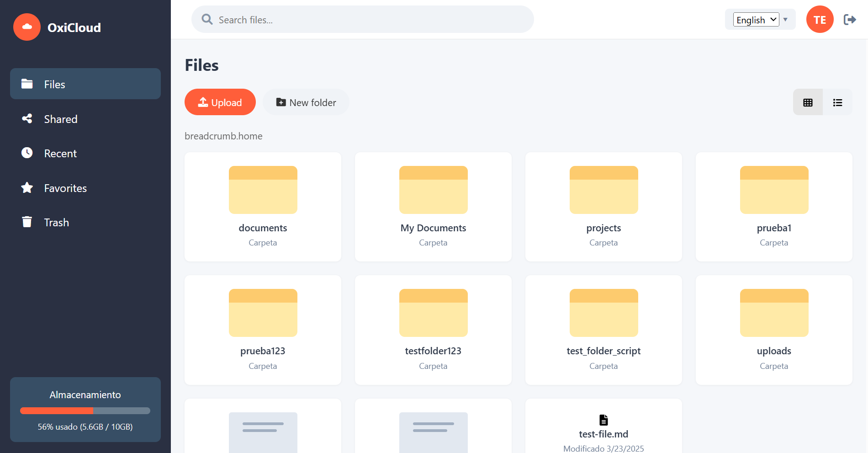
Task: Click the OxiCloud cloud logo icon
Action: (x=27, y=27)
